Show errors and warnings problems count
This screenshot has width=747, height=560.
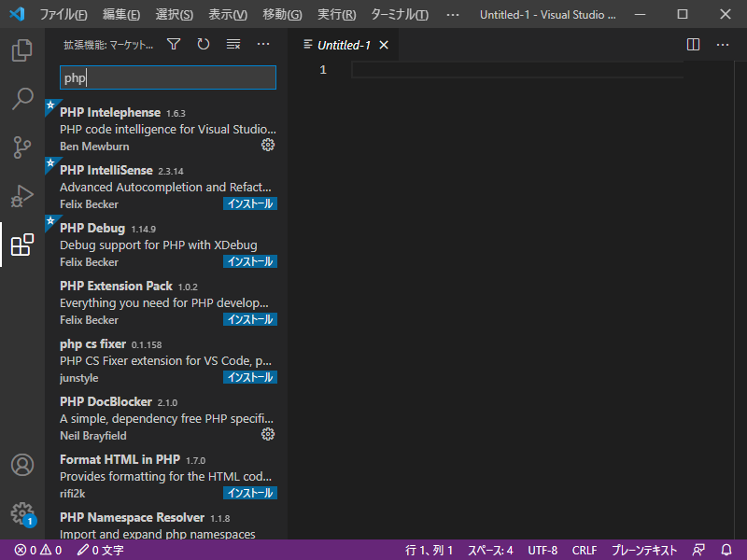[x=38, y=550]
